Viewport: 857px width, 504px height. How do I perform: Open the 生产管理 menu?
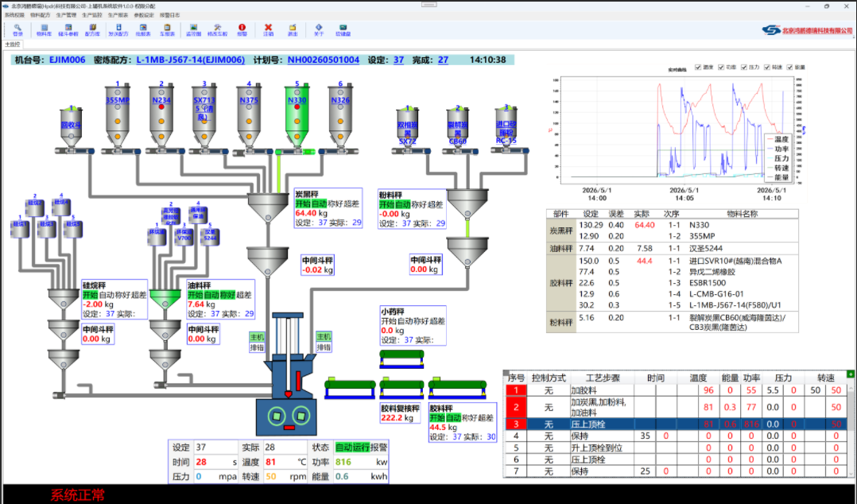point(66,15)
